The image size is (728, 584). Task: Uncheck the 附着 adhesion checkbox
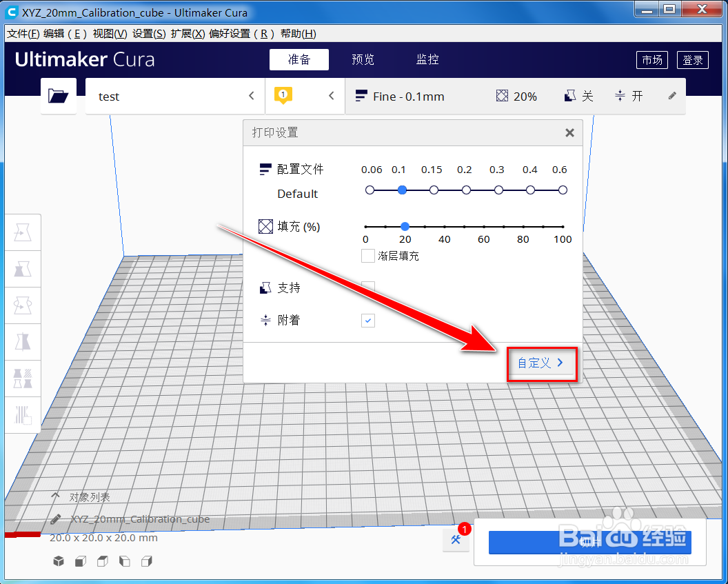[x=367, y=321]
